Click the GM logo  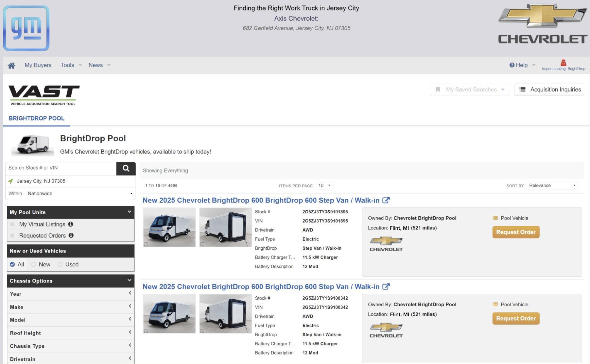click(x=26, y=28)
